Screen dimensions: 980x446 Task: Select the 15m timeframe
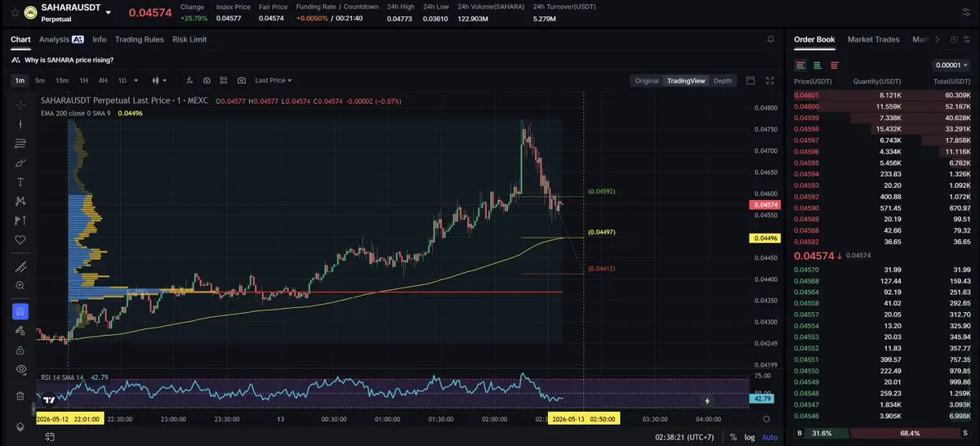tap(62, 80)
